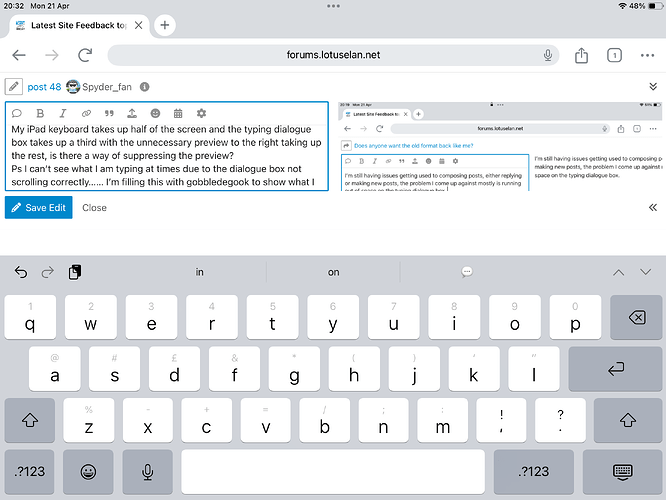Viewport: 666px width, 500px height.
Task: Go back with the browser back arrow
Action: point(19,55)
